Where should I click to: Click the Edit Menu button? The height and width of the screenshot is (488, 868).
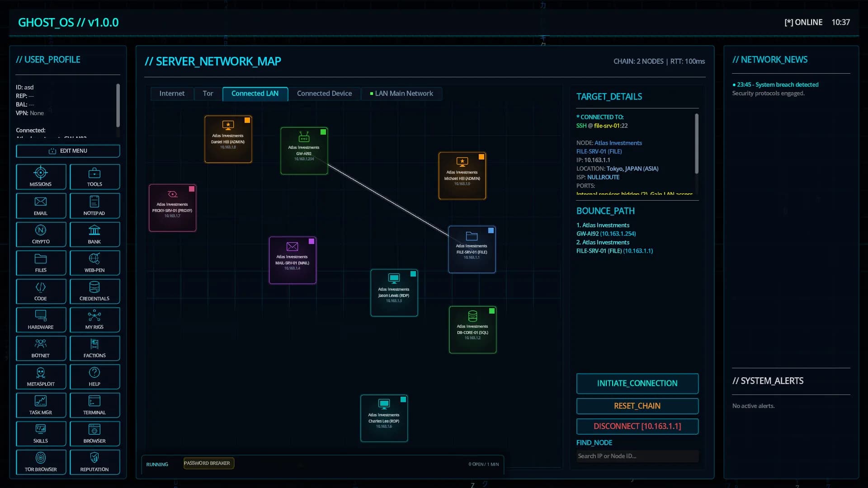pyautogui.click(x=68, y=151)
